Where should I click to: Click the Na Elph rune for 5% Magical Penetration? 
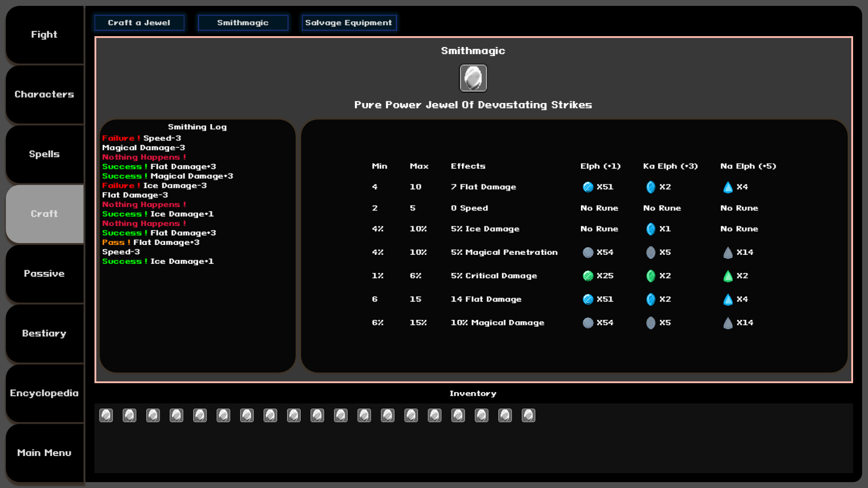[727, 252]
